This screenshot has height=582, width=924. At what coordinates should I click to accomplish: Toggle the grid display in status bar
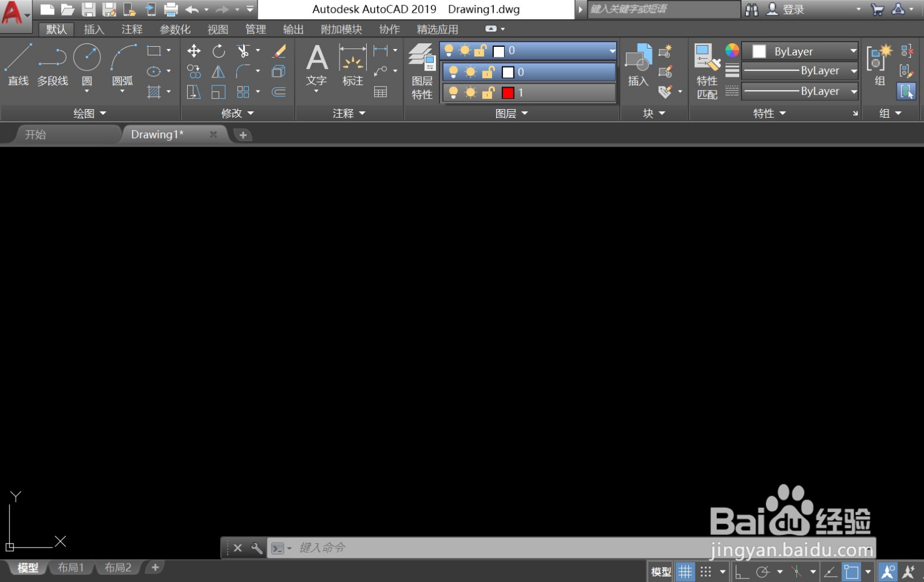(x=685, y=572)
